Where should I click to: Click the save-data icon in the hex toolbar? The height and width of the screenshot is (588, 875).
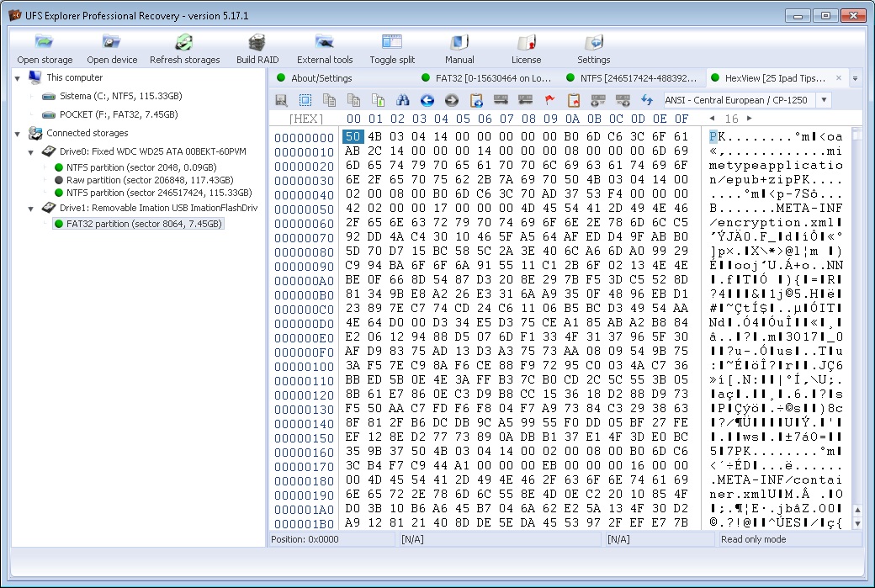pos(281,100)
